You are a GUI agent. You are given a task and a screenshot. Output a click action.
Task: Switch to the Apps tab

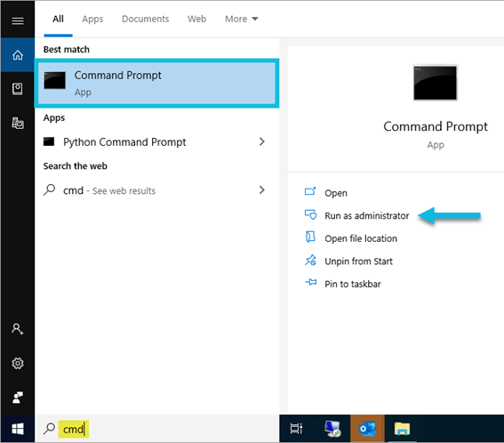tap(92, 19)
